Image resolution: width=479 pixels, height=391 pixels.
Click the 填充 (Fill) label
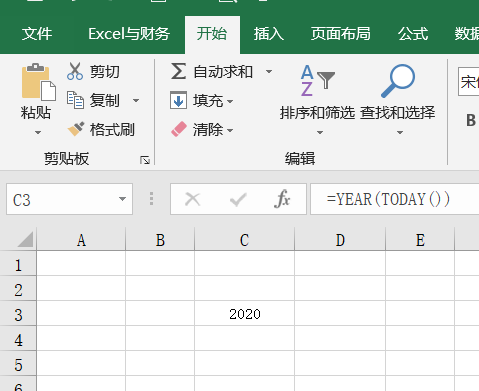pos(208,101)
